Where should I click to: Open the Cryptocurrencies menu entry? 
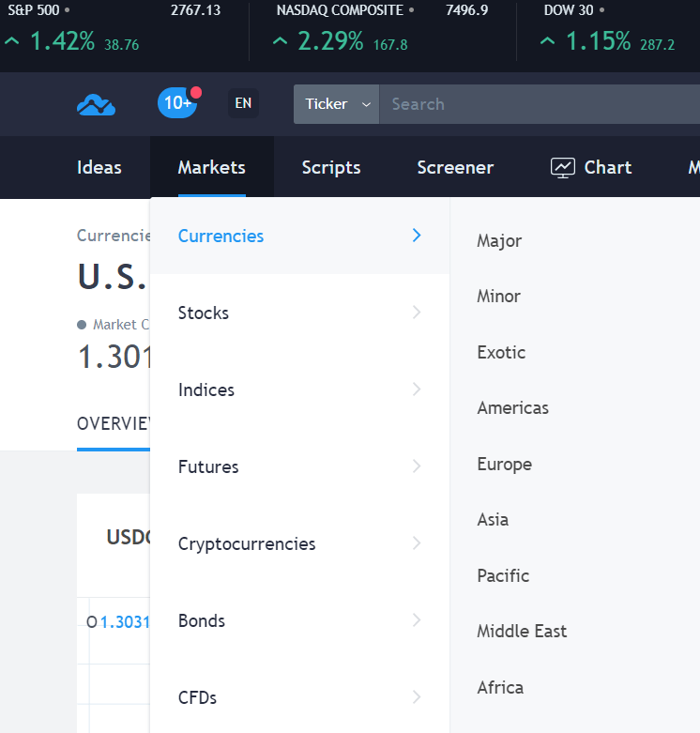[246, 543]
